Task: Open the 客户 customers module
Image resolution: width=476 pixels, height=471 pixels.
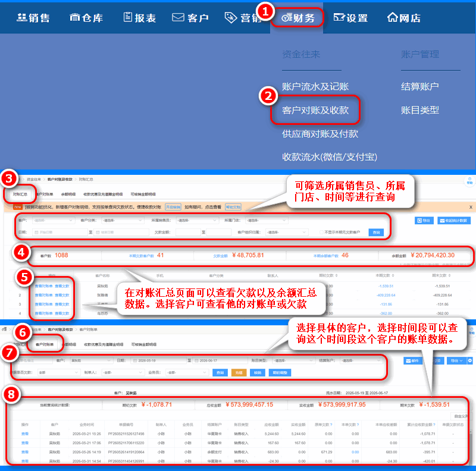Action: tap(190, 18)
